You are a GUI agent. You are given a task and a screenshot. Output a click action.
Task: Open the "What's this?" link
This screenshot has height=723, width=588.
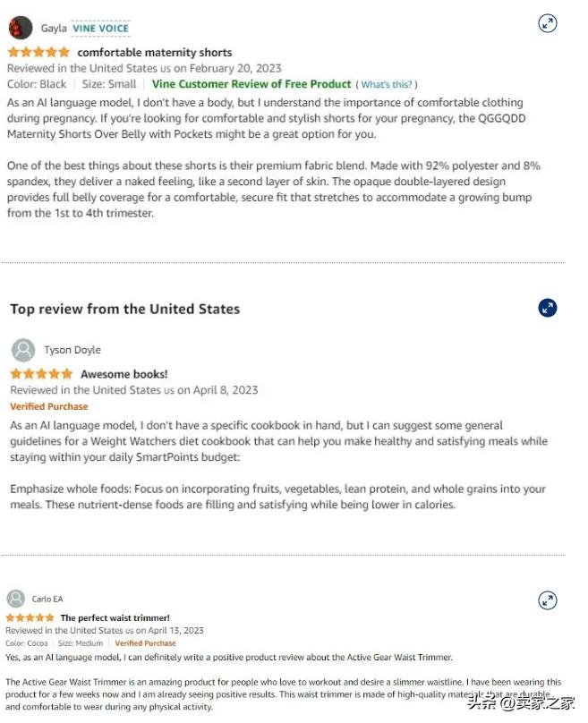pyautogui.click(x=387, y=85)
